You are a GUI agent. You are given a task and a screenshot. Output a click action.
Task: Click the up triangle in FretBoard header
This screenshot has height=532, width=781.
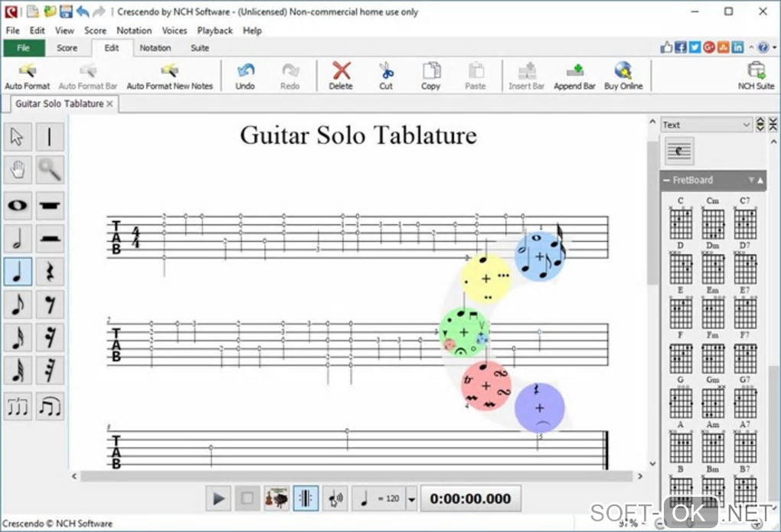tap(760, 181)
